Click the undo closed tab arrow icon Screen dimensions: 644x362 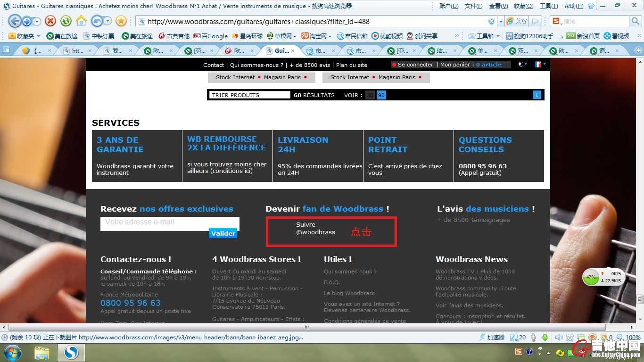[x=97, y=21]
